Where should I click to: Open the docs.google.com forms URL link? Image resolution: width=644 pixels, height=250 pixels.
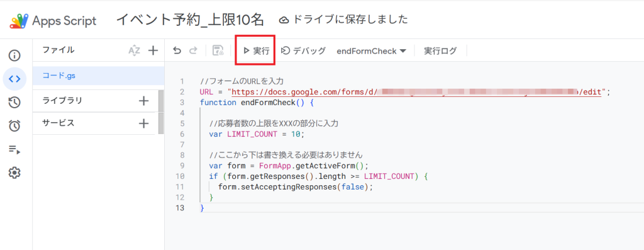416,92
